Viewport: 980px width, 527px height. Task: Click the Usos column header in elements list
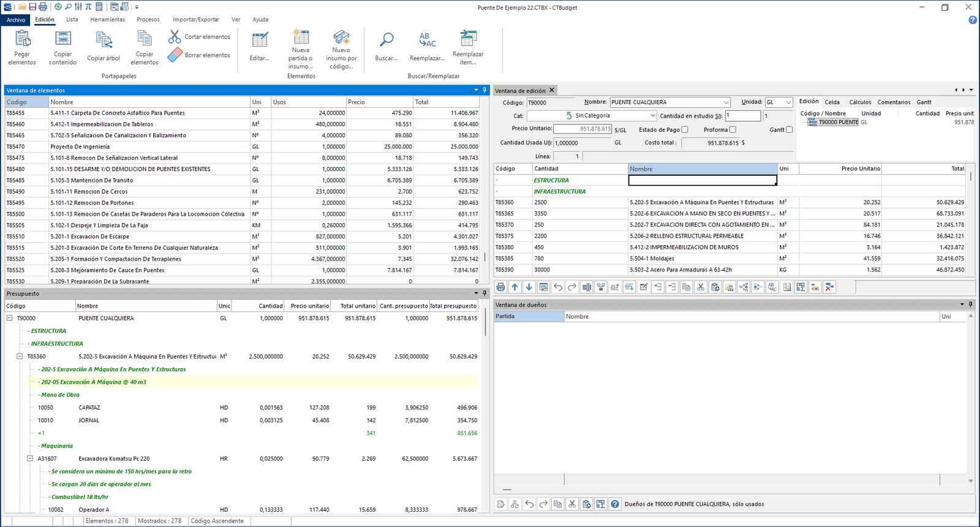(308, 102)
